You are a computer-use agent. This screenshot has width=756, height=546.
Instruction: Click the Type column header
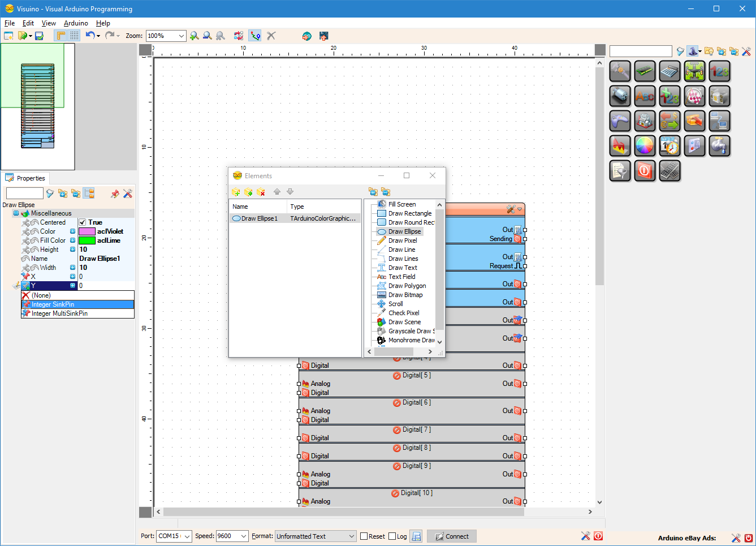[323, 207]
